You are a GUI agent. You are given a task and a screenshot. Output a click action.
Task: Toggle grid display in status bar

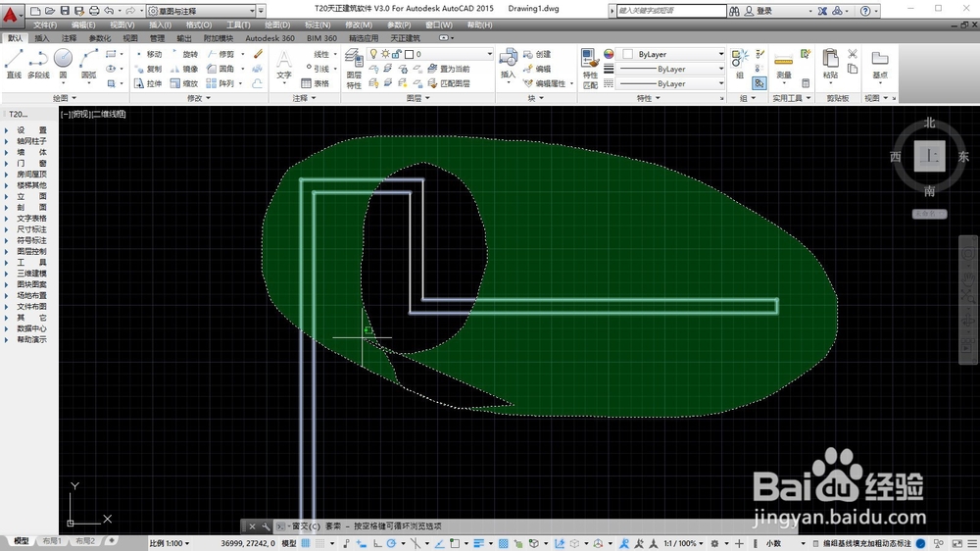pyautogui.click(x=306, y=543)
